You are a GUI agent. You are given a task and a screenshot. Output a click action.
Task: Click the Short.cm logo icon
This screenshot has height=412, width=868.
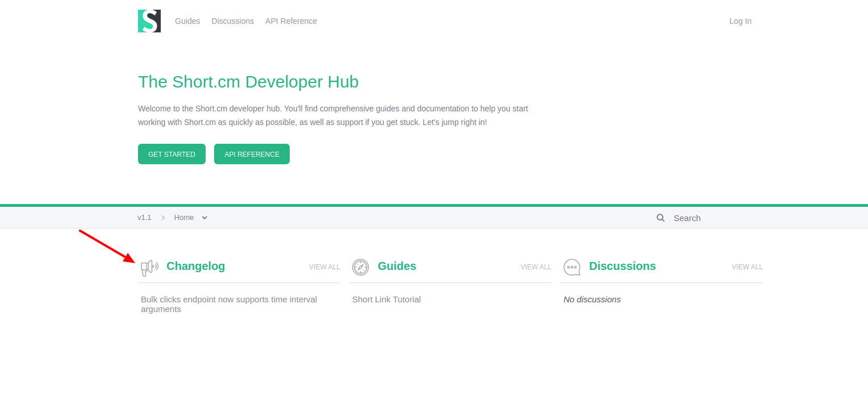coord(149,21)
